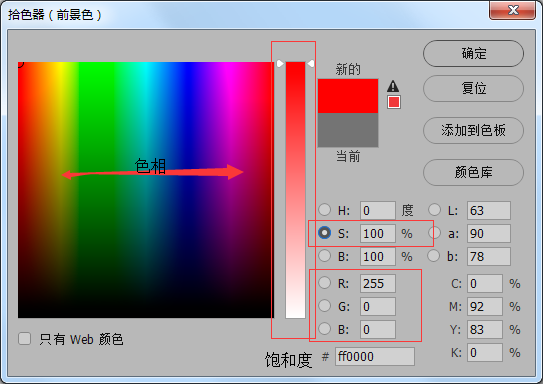
Task: Click the 复位 button
Action: click(473, 88)
